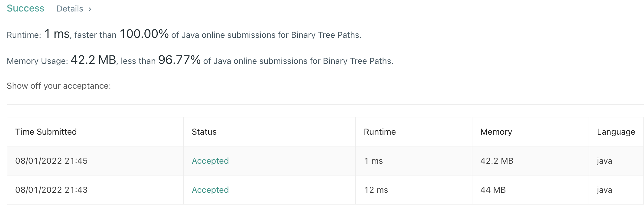This screenshot has width=644, height=210.
Task: Click the 1 ms cell in the table
Action: pos(373,161)
